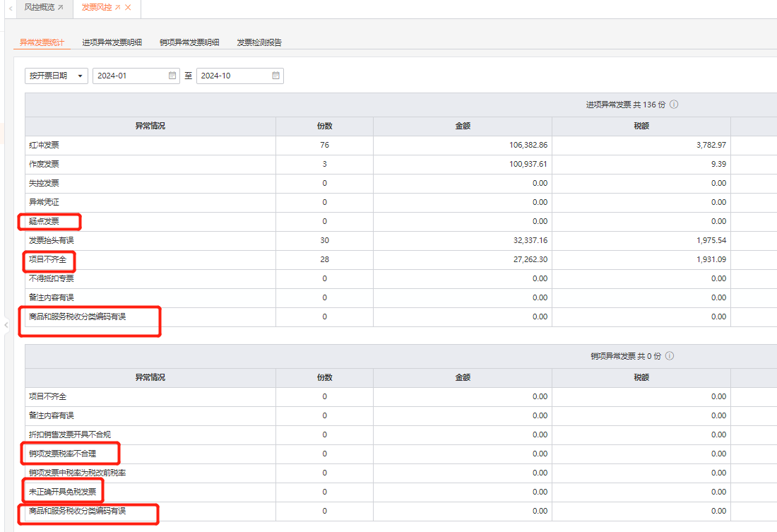The height and width of the screenshot is (532, 777).
Task: Click the 红冲发票 row label
Action: click(44, 145)
